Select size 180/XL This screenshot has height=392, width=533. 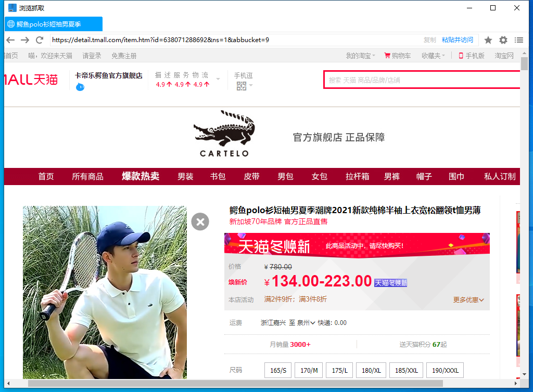(x=371, y=370)
